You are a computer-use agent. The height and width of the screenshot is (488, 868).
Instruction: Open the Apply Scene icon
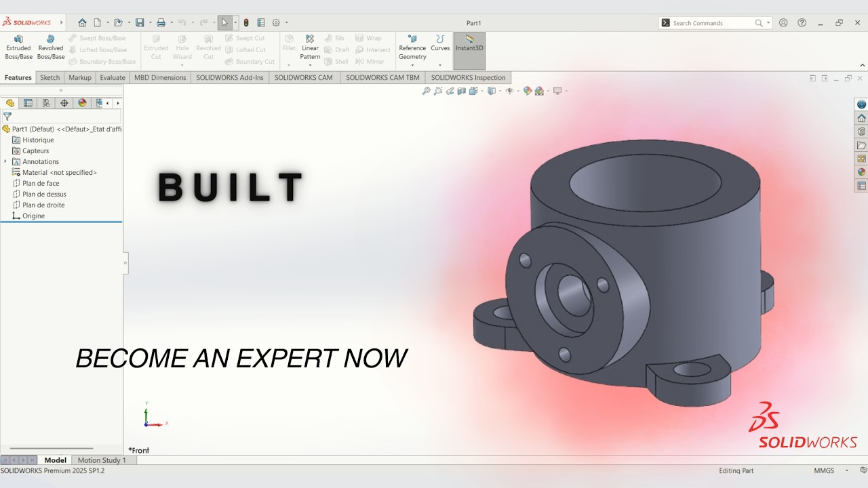pos(539,91)
